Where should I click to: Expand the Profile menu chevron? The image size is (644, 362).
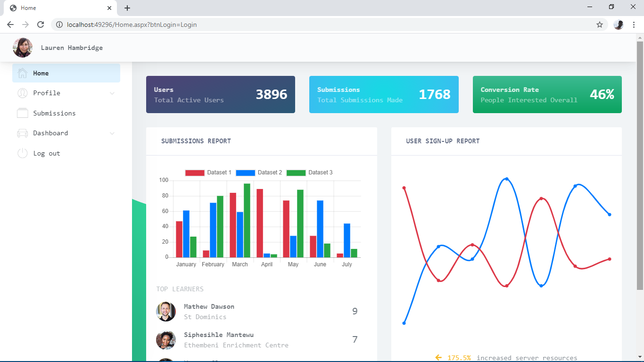click(x=112, y=93)
